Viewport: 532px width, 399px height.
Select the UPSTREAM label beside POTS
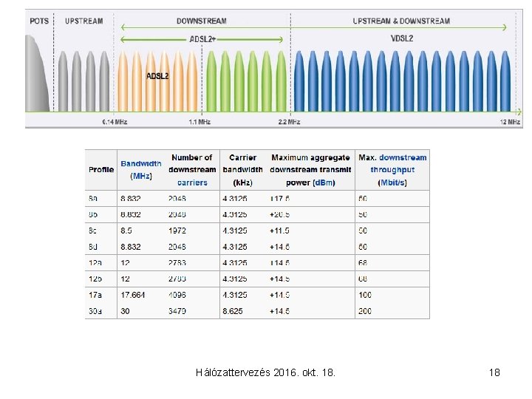pos(83,21)
